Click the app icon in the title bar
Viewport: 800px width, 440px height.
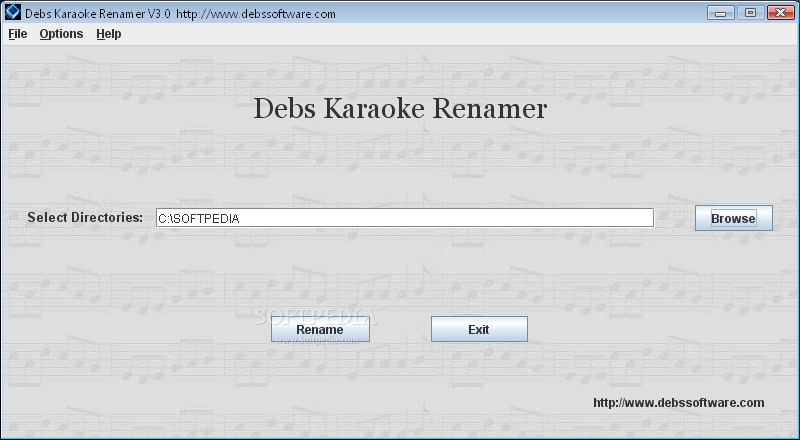(x=12, y=12)
